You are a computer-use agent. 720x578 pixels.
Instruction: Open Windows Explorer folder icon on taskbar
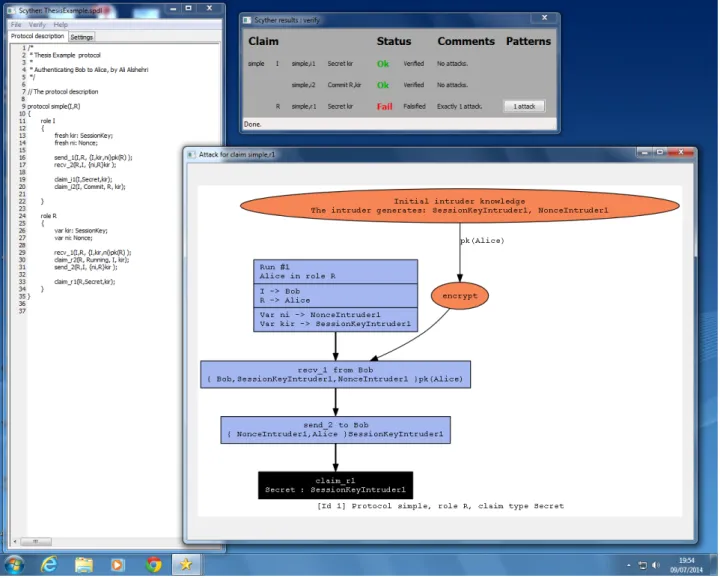[x=84, y=566]
